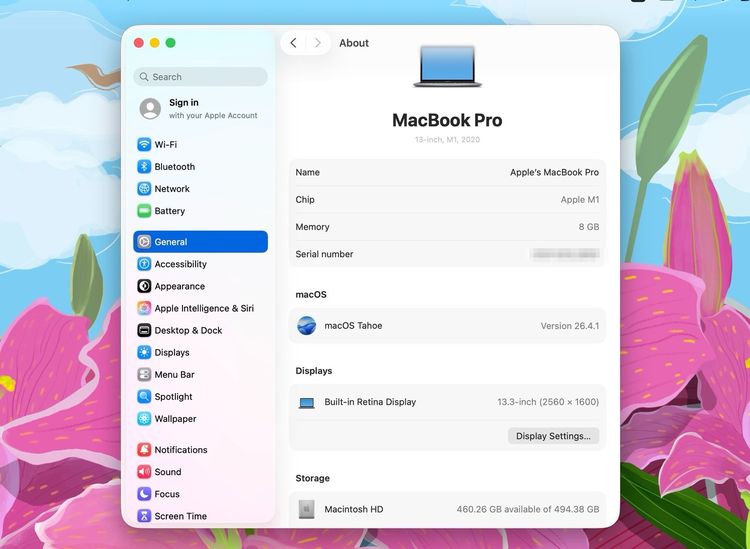Image resolution: width=750 pixels, height=549 pixels.
Task: Go forward with the right chevron
Action: click(x=318, y=43)
